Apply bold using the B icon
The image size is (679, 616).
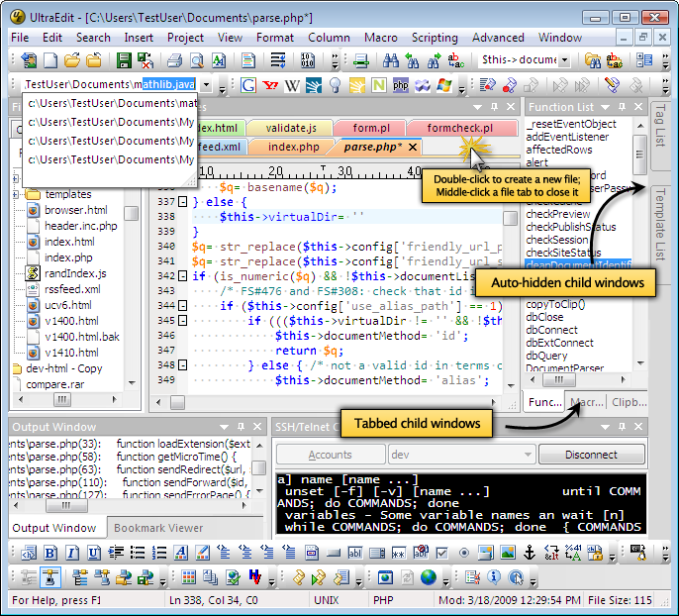pos(51,553)
